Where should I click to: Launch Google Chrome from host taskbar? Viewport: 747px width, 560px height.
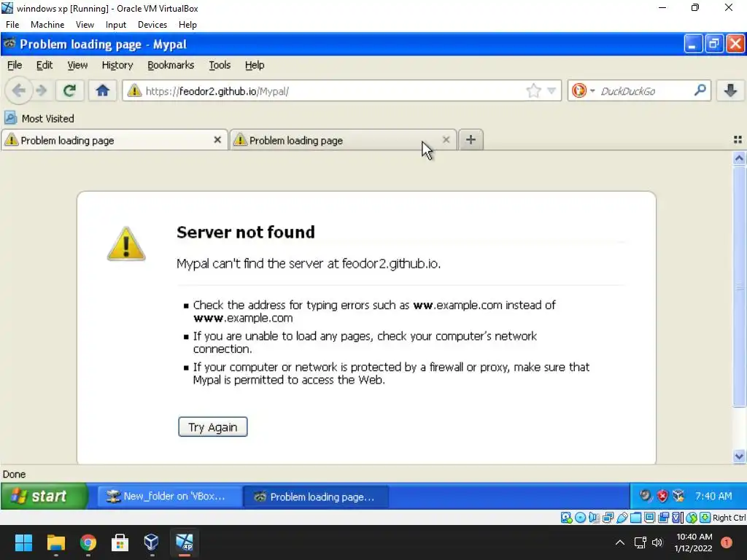[x=88, y=542]
